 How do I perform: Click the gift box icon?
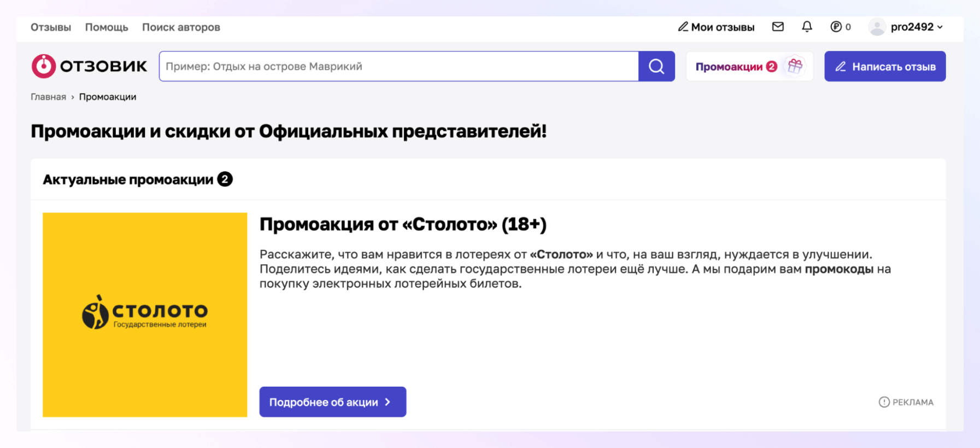click(x=795, y=66)
